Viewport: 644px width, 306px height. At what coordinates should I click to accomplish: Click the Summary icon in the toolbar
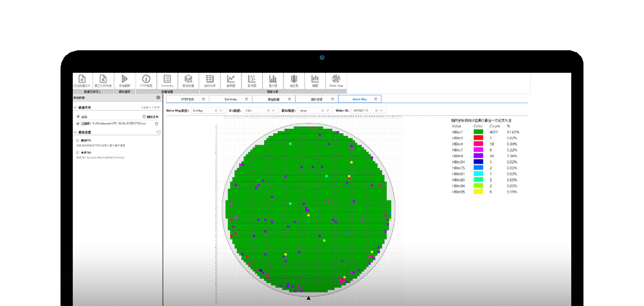[x=167, y=79]
